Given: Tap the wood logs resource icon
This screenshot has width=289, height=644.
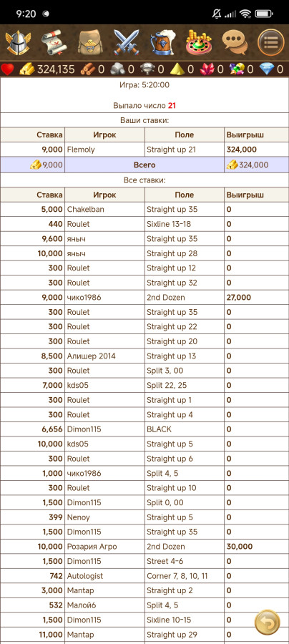Looking at the screenshot, I should tap(88, 69).
